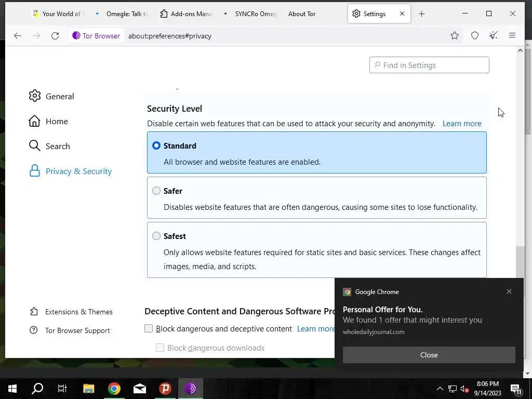
Task: Open the hamburger application menu
Action: [512, 35]
